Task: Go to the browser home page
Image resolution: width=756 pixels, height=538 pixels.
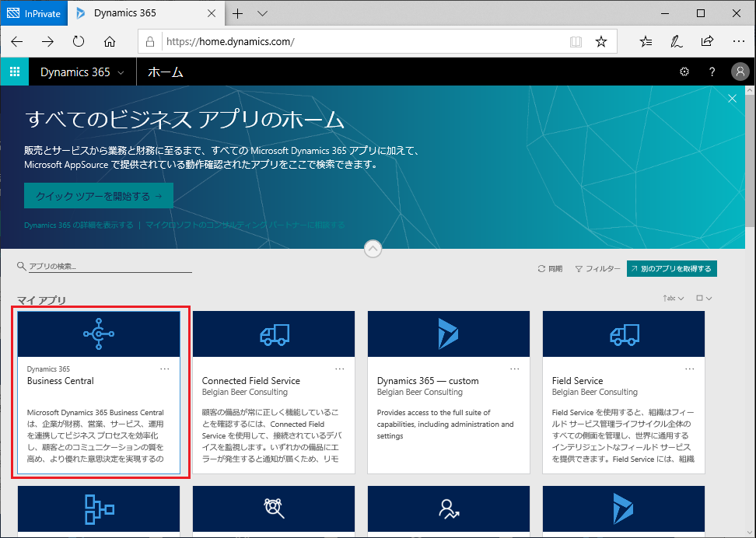Action: pos(110,41)
